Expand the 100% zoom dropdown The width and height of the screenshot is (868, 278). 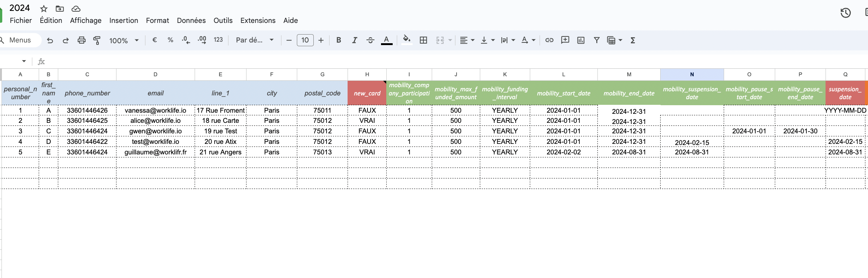pos(124,40)
